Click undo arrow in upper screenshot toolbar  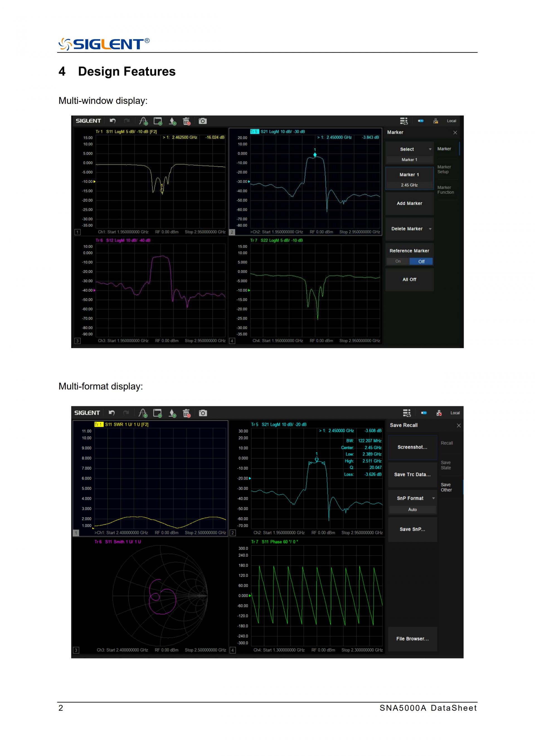113,121
